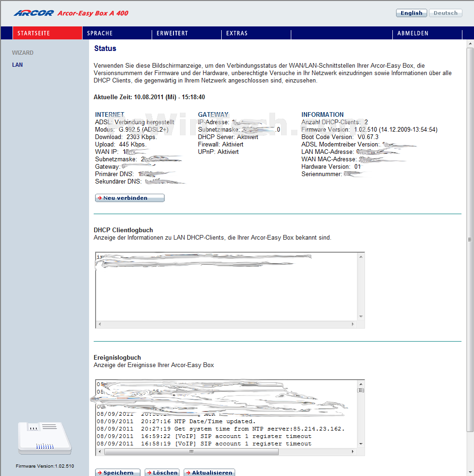474x476 pixels.
Task: Open the LAN sidebar link
Action: 17,65
